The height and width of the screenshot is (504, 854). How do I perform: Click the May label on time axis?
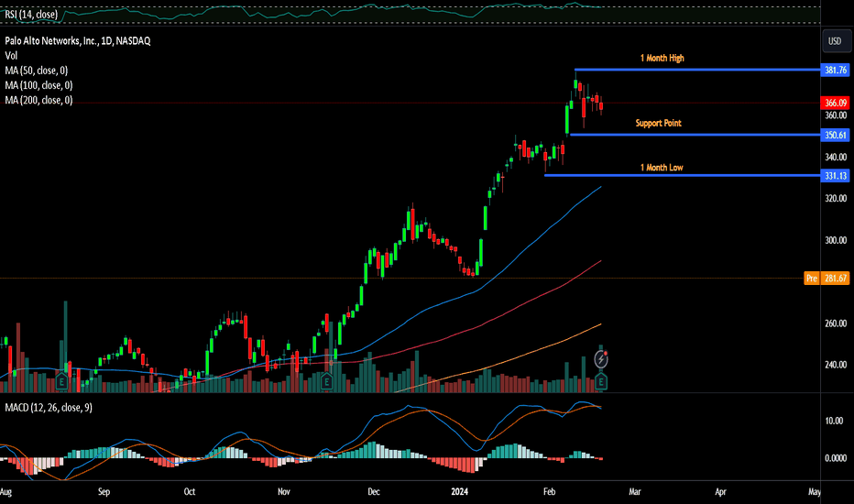click(815, 491)
